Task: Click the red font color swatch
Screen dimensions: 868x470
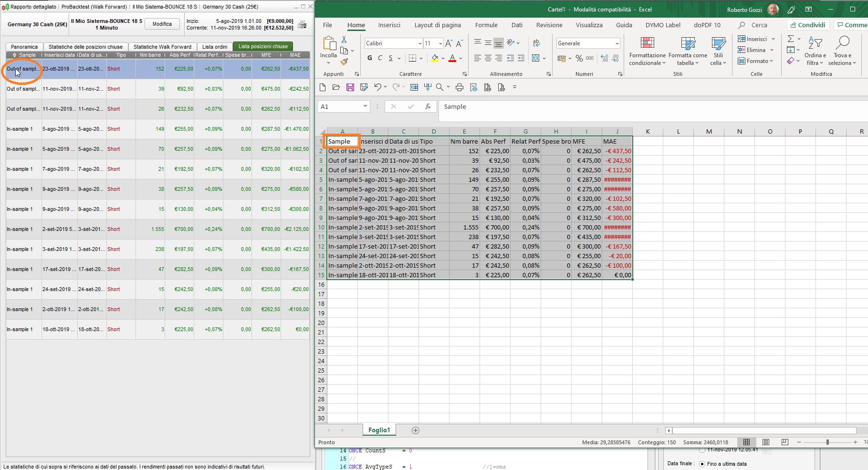Action: (452, 58)
